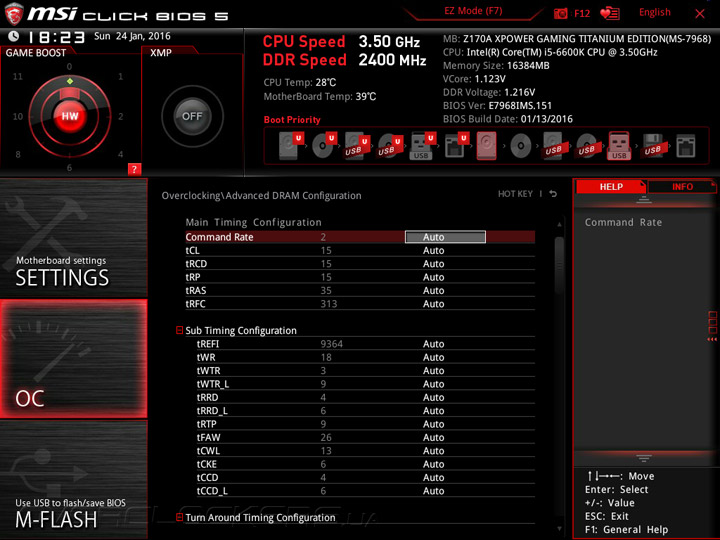This screenshot has width=720, height=540.
Task: Switch to the HELP tab
Action: [611, 186]
